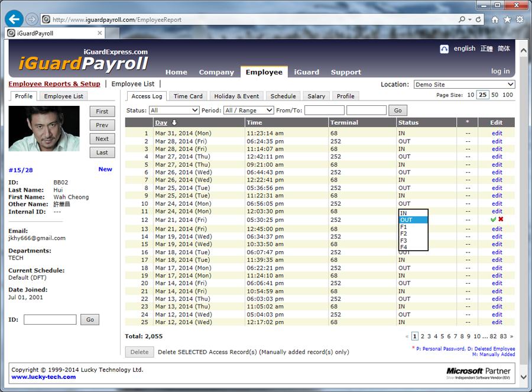
Task: Open the Home menu
Action: point(176,72)
